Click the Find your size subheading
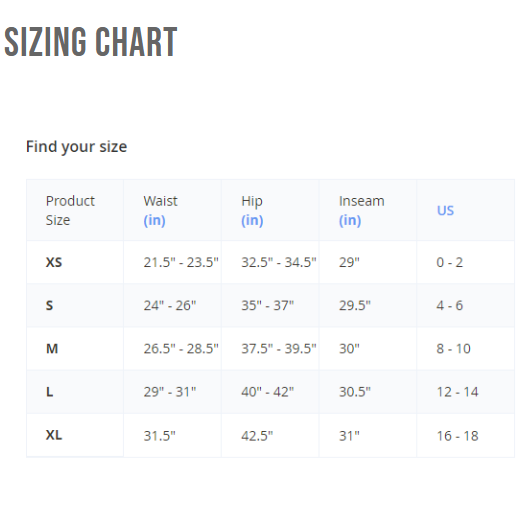The height and width of the screenshot is (519, 529). point(77,147)
